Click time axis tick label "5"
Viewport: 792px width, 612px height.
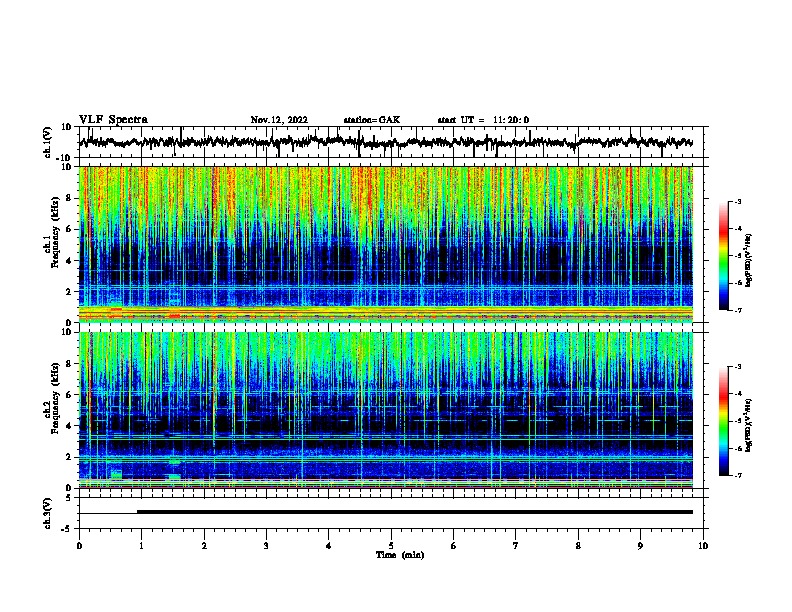click(x=391, y=546)
